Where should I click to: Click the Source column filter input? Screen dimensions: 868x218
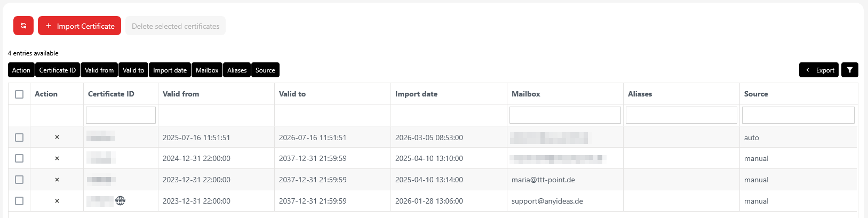tap(798, 115)
